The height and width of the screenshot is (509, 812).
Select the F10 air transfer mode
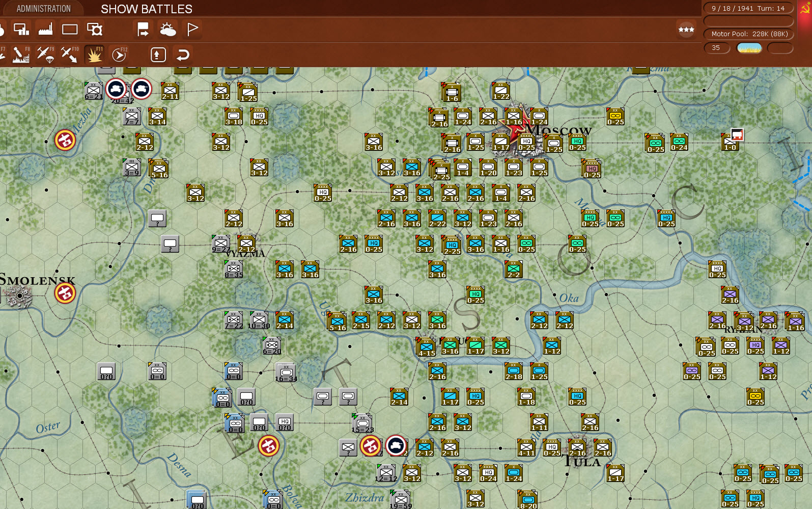[x=70, y=54]
